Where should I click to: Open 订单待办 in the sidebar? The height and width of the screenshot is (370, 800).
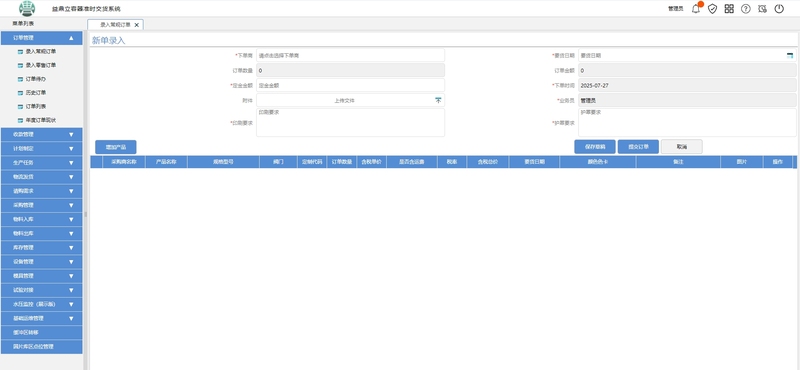click(36, 79)
